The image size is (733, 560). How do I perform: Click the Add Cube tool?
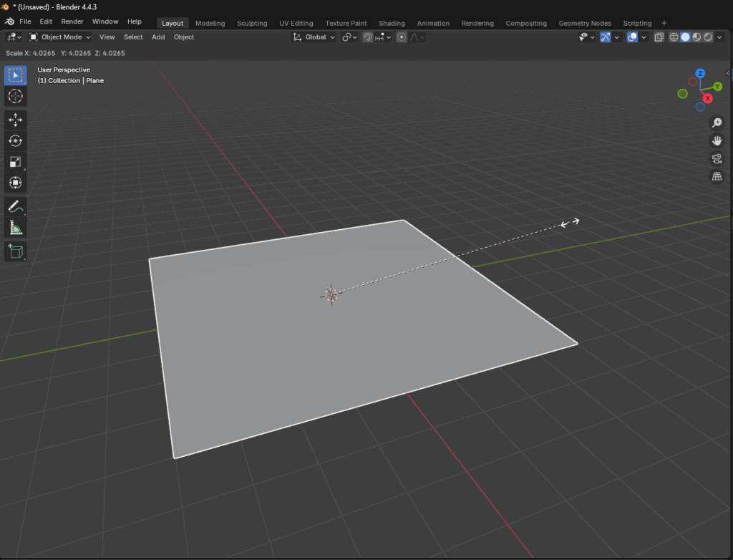16,251
